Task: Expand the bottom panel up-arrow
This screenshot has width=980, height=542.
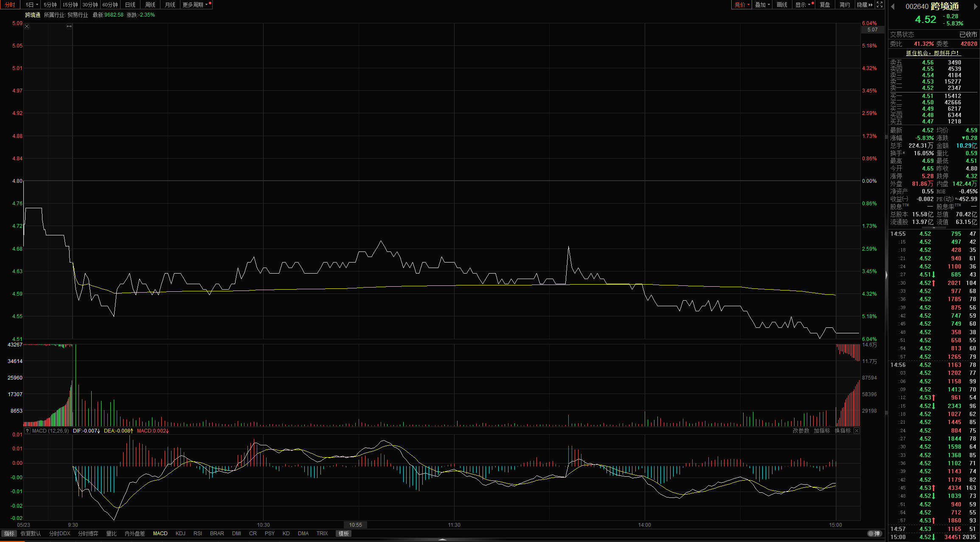Action: [x=442, y=540]
